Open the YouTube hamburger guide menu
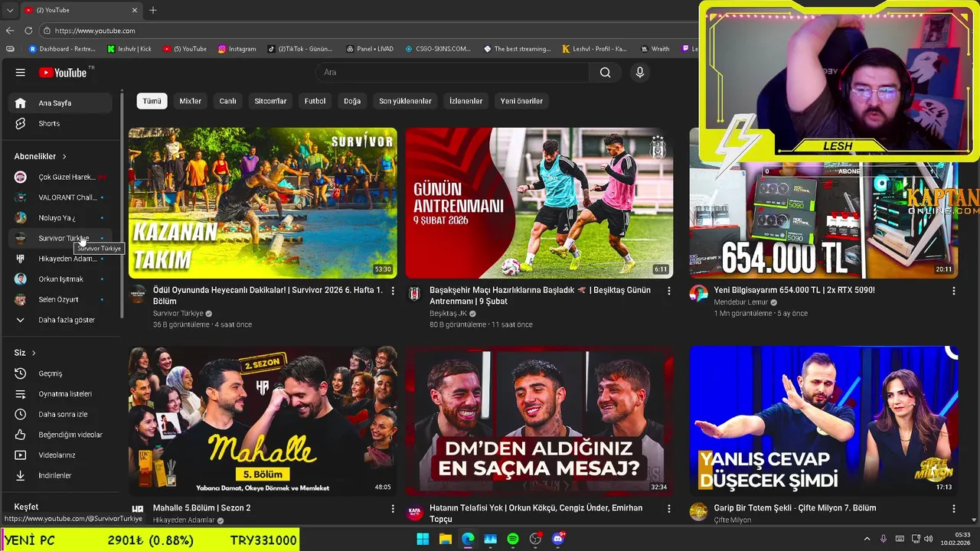This screenshot has width=980, height=551. click(21, 73)
